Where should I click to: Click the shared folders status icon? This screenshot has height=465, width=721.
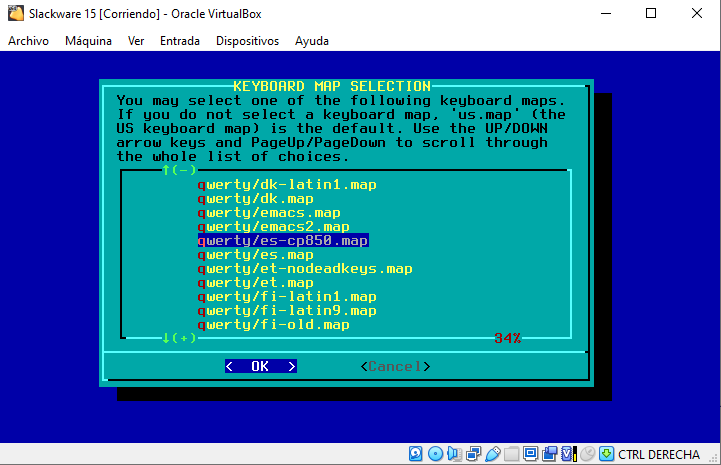tap(511, 454)
